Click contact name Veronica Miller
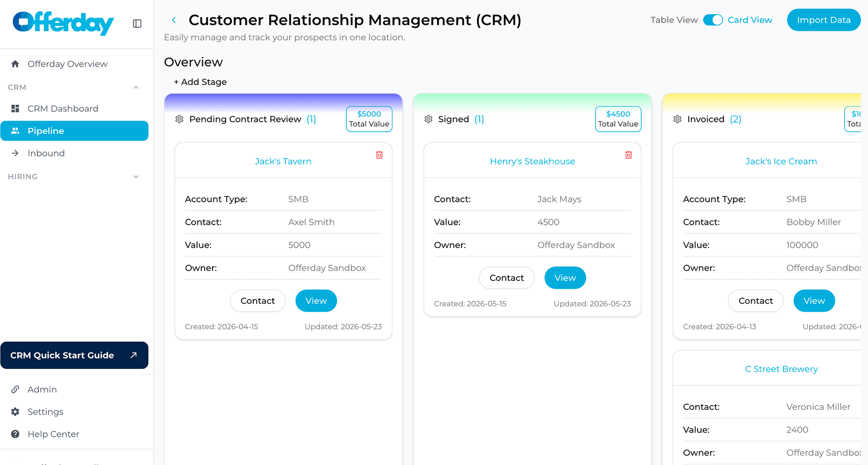Viewport: 868px width, 465px height. point(818,407)
